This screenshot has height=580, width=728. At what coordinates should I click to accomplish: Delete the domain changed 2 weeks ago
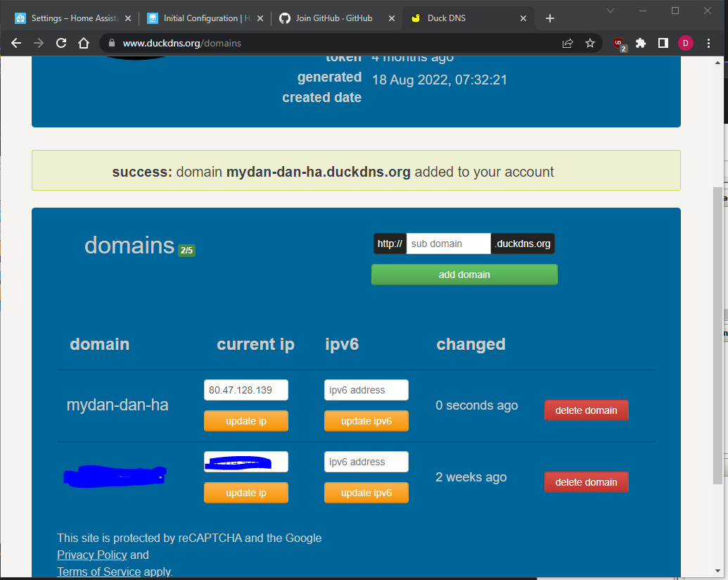pyautogui.click(x=587, y=482)
